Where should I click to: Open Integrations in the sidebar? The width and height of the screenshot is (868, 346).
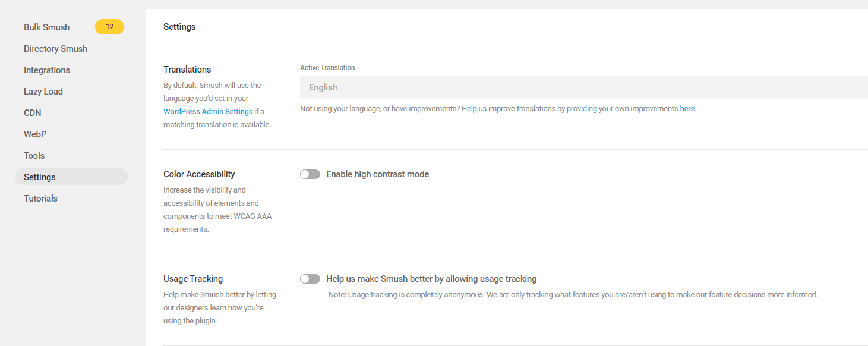pos(47,70)
